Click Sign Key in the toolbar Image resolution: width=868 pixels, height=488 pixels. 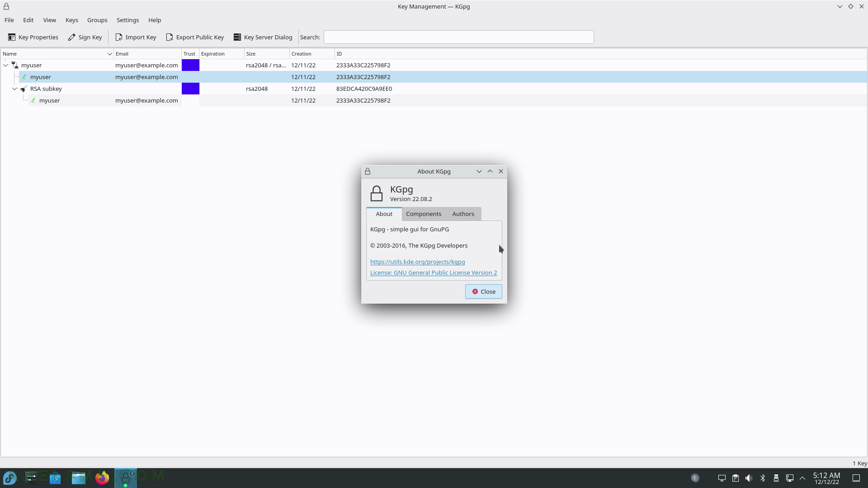[x=85, y=37]
